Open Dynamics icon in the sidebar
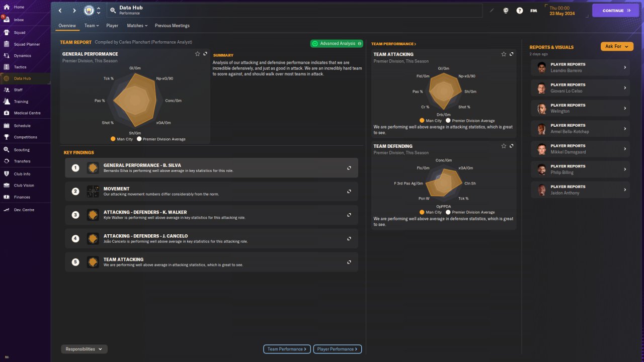The image size is (644, 362). [7, 56]
